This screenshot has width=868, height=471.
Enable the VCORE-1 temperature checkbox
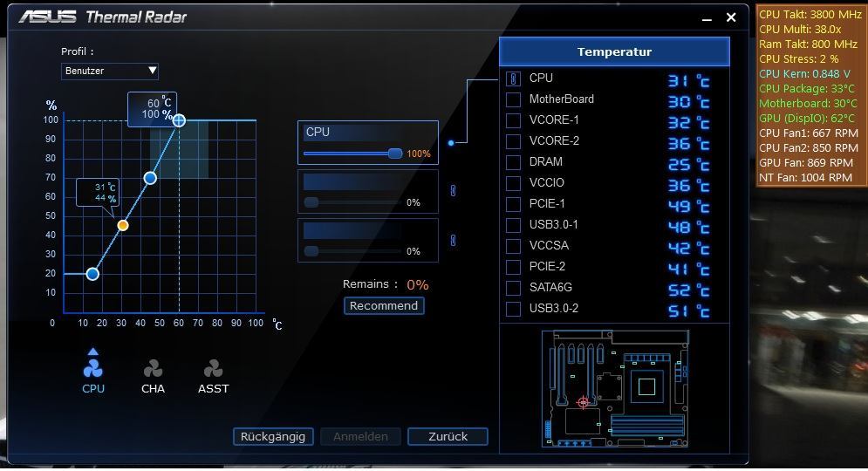[x=513, y=120]
